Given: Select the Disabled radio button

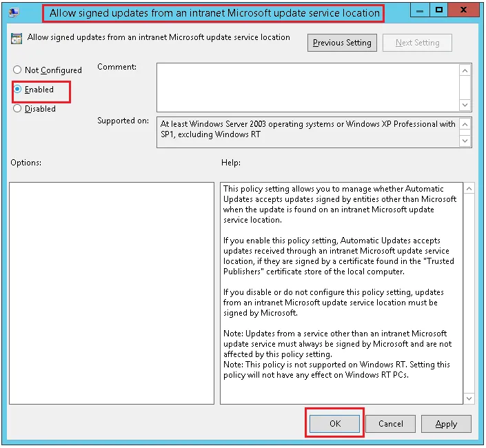Looking at the screenshot, I should [17, 108].
